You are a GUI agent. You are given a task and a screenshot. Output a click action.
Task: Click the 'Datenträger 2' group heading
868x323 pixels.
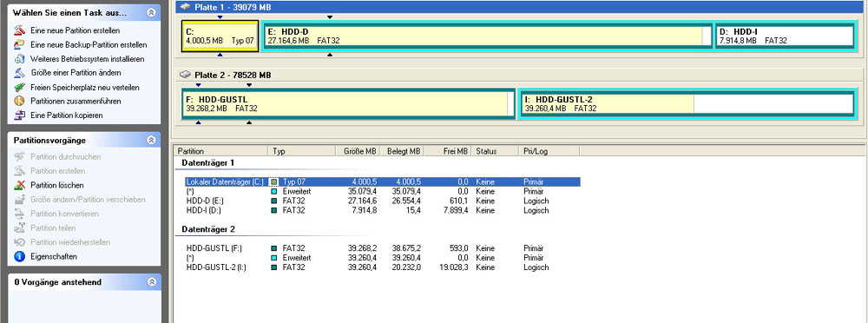[x=208, y=229]
